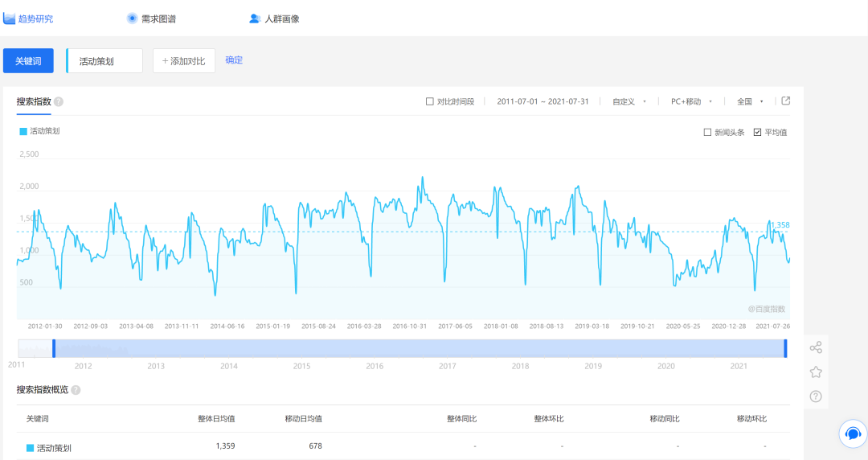The image size is (868, 460).
Task: Click 整体同比 column header
Action: pos(461,418)
